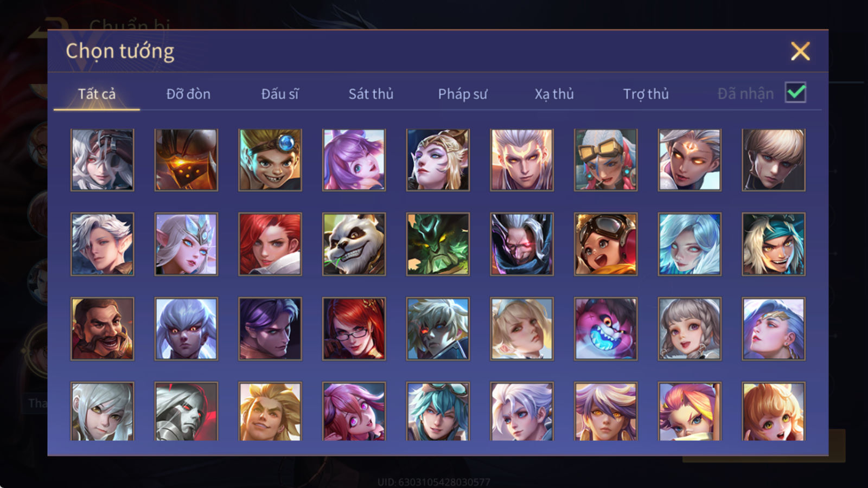Image resolution: width=868 pixels, height=488 pixels.
Task: Filter heroes by Xạ thủ
Action: [x=554, y=94]
